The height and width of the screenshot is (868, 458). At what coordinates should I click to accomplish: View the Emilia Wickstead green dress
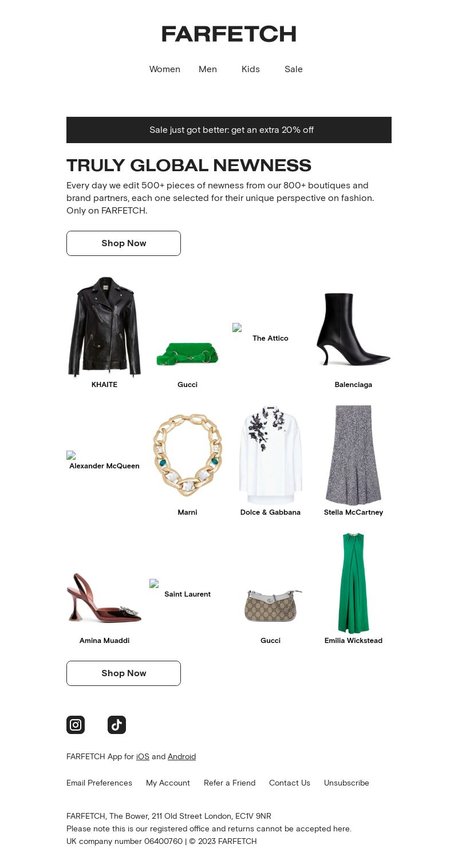click(353, 583)
